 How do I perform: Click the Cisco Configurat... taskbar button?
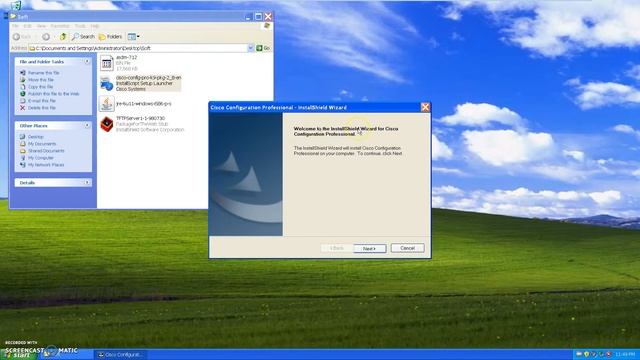121,355
